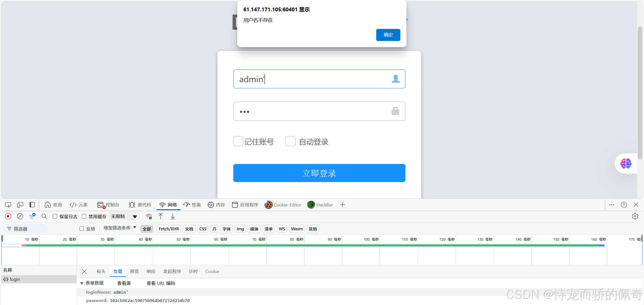Screen dimensions: 644x305
Task: Collapse the 表单数据 section
Action: (x=82, y=283)
